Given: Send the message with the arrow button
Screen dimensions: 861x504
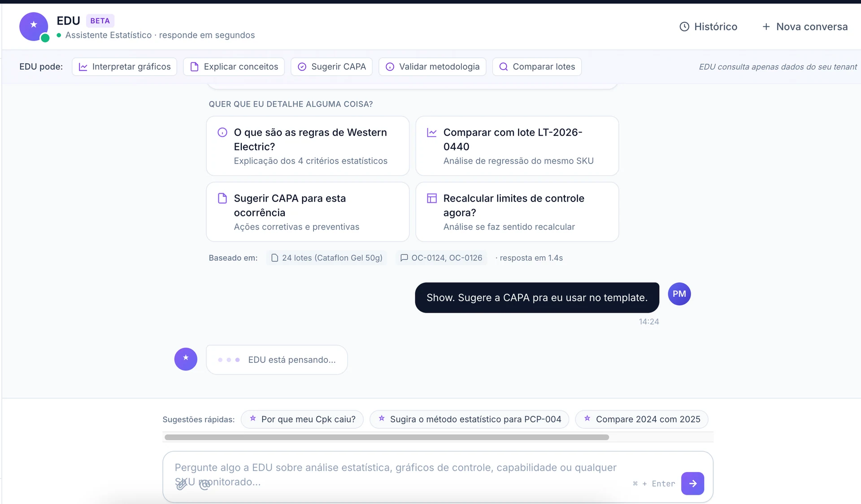Looking at the screenshot, I should click(x=693, y=483).
